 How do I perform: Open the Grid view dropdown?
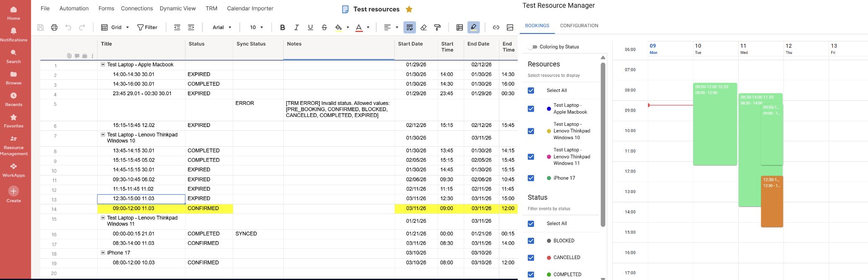115,28
